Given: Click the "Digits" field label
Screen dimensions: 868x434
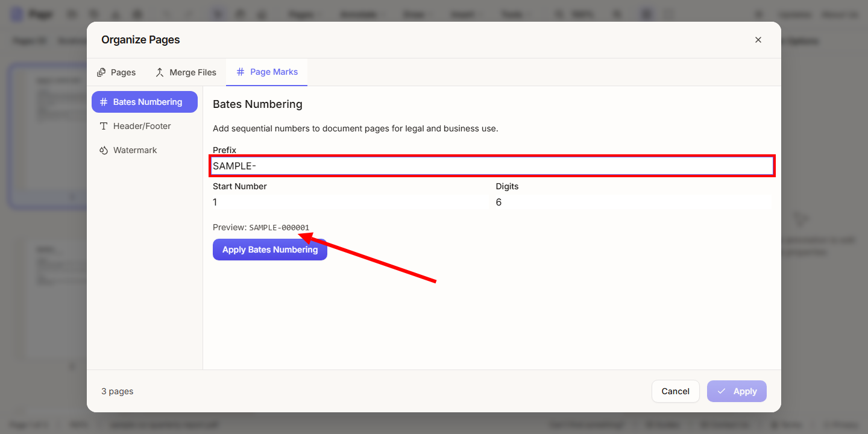Looking at the screenshot, I should 507,186.
